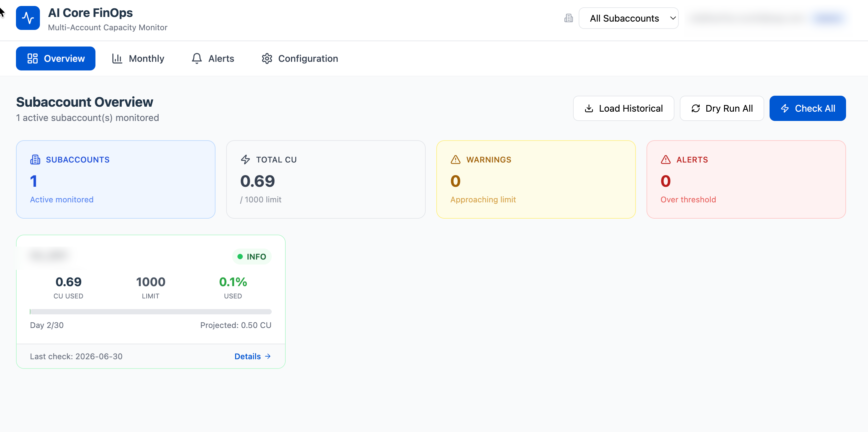The image size is (868, 432).
Task: Select the Total CU summary card
Action: [326, 179]
